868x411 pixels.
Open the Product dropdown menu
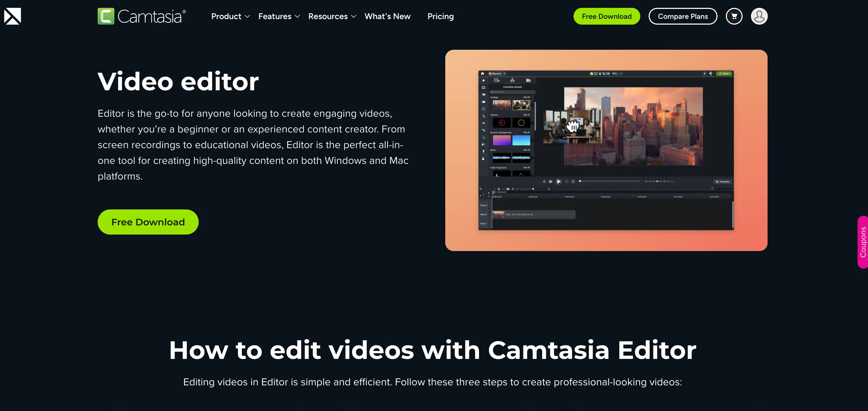pyautogui.click(x=226, y=16)
